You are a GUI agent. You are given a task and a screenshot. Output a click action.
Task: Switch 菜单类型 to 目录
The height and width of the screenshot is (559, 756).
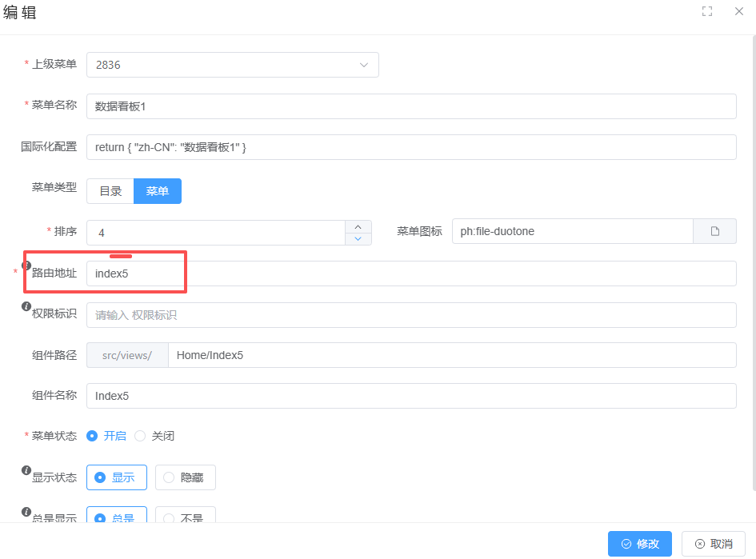[110, 191]
